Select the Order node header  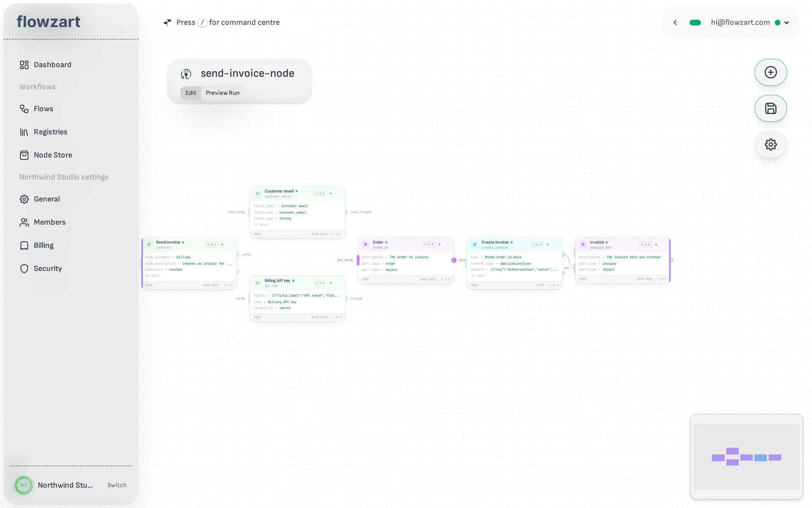[406, 245]
